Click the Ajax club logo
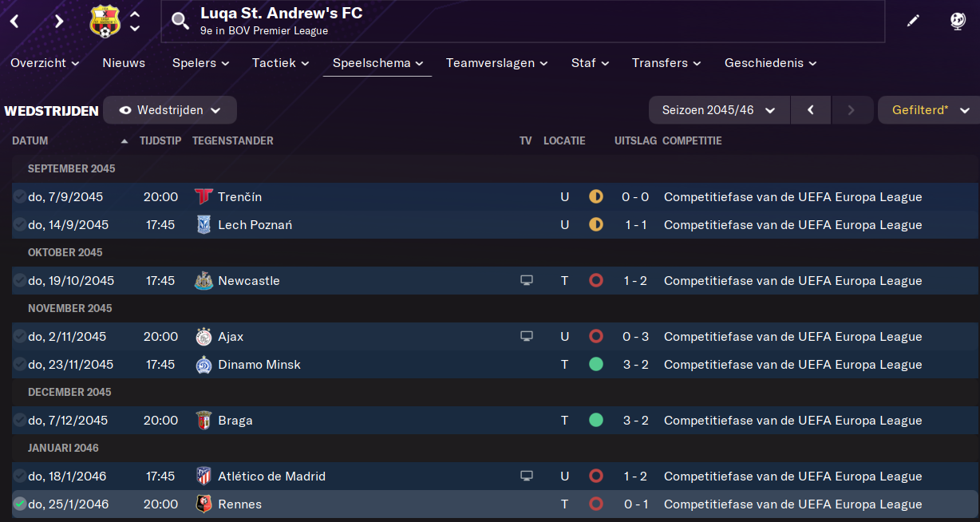 pyautogui.click(x=204, y=337)
